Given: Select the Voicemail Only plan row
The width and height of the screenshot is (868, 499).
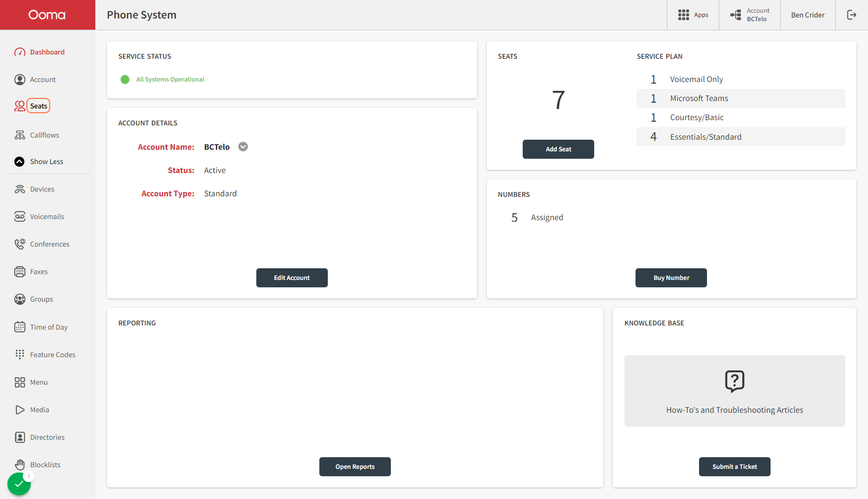Looking at the screenshot, I should pos(741,79).
